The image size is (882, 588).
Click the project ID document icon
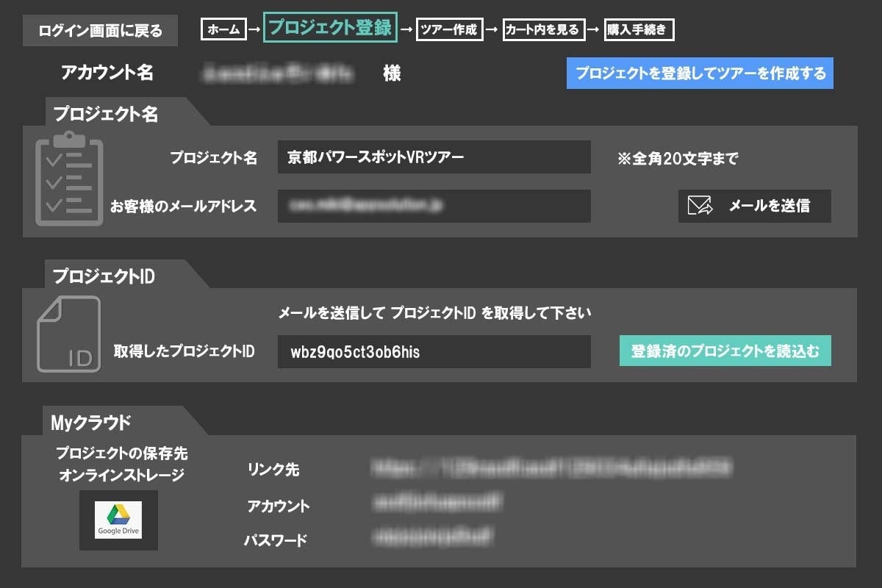pos(69,334)
